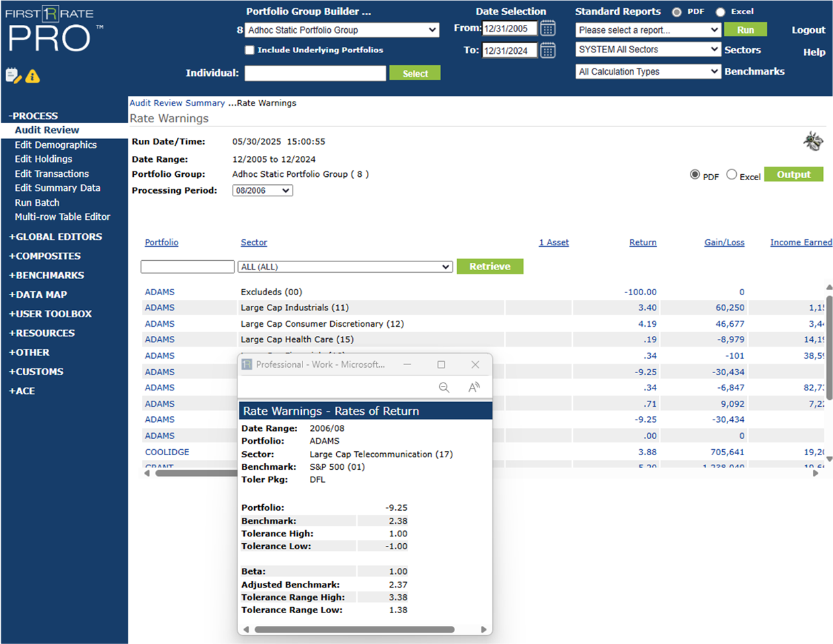Click the zoom out magnifier in popup
833x644 pixels.
[444, 387]
